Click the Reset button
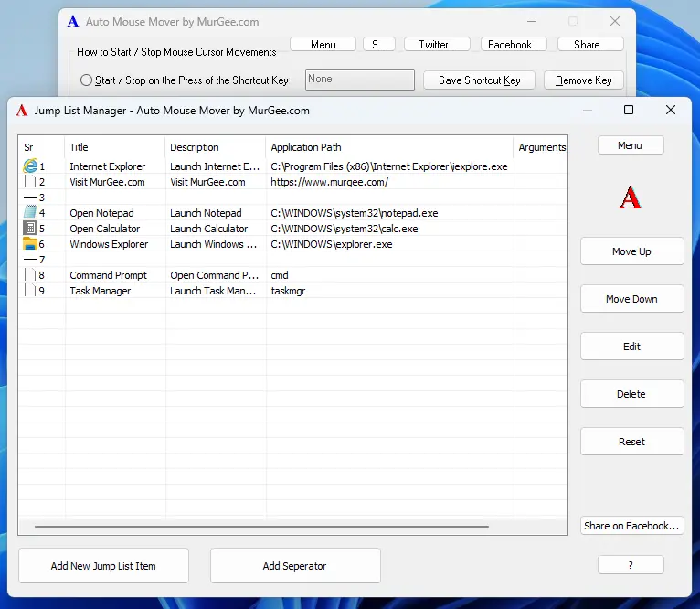The height and width of the screenshot is (609, 700). 631,442
